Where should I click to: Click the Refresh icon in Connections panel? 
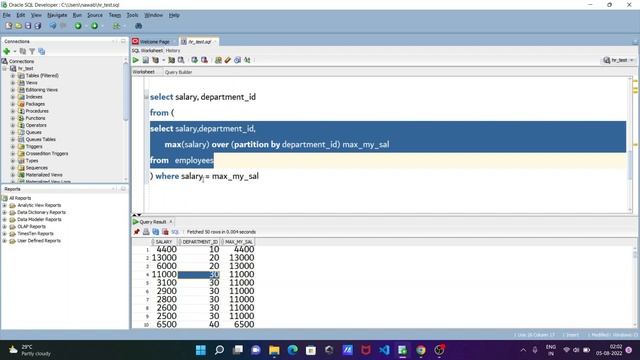pos(23,51)
